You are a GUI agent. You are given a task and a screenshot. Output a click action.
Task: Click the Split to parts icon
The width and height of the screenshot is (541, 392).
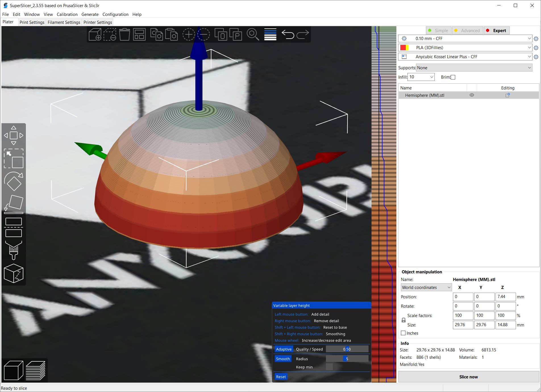pyautogui.click(x=236, y=35)
